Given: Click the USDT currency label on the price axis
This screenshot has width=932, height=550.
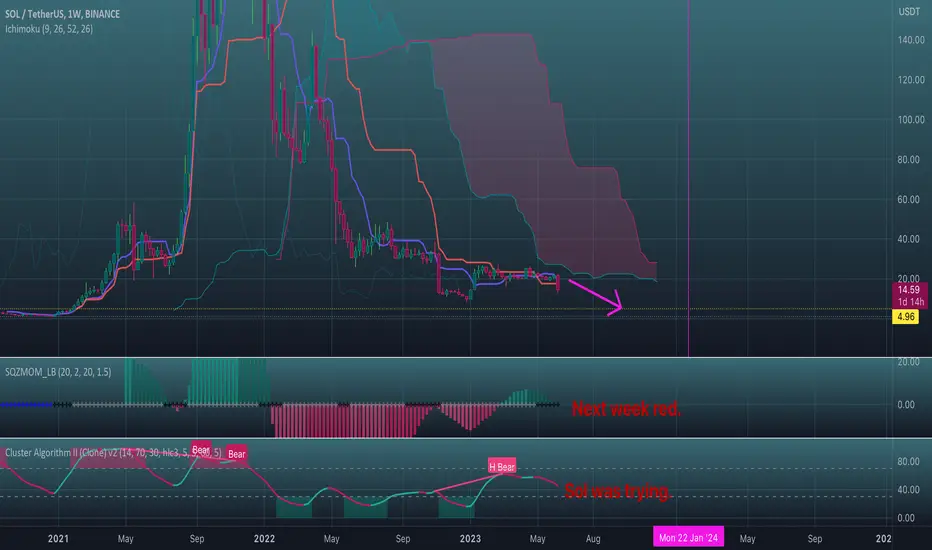Looking at the screenshot, I should [909, 11].
